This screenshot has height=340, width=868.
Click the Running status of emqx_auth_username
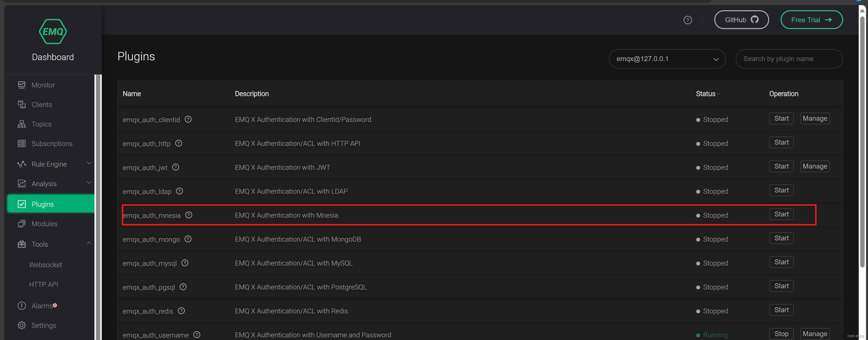[x=712, y=335]
